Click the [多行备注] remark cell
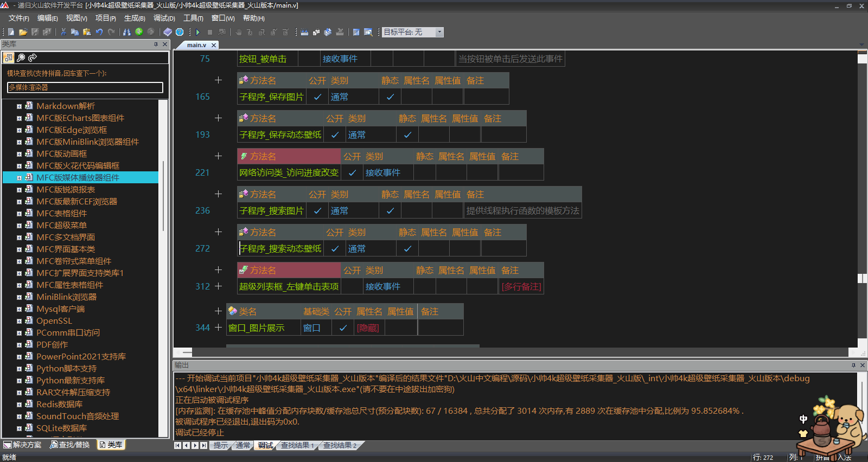This screenshot has width=868, height=462. 521,286
